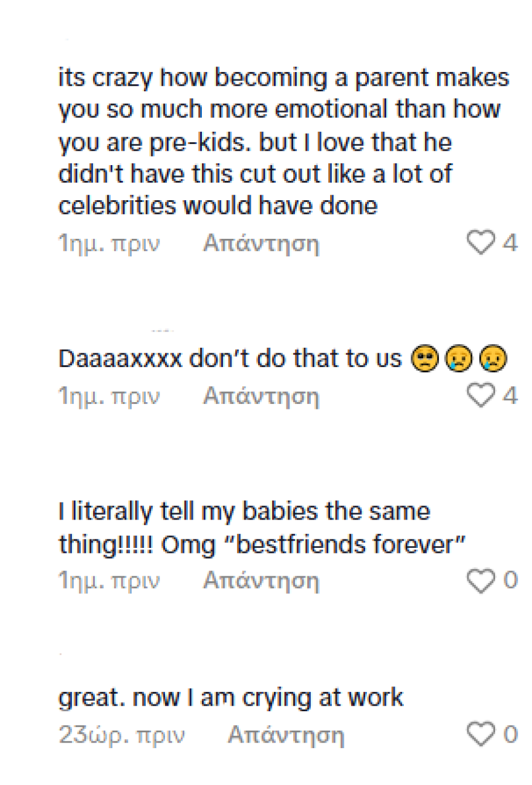The image size is (532, 785).
Task: Heart the "bestfriends forever" comment
Action: (x=481, y=581)
